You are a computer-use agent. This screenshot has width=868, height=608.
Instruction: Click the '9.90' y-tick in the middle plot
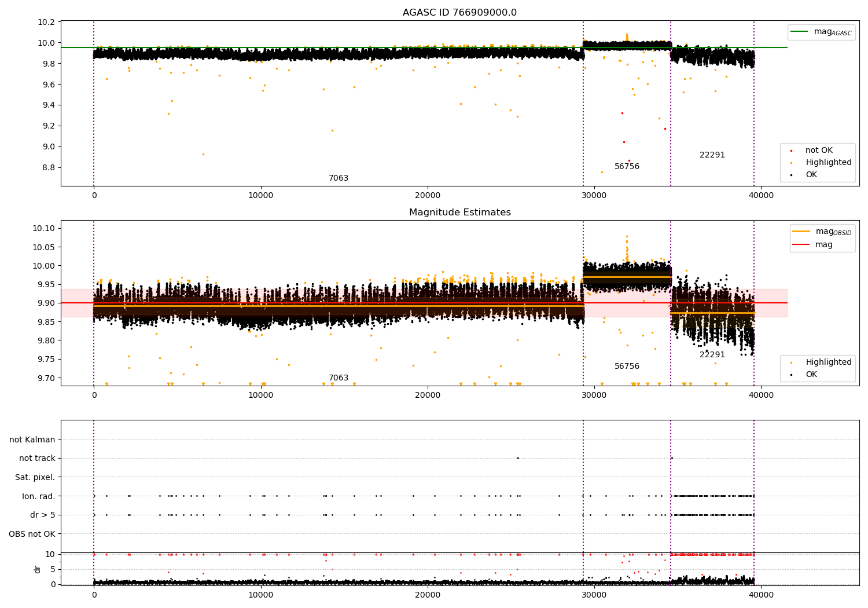[x=46, y=303]
